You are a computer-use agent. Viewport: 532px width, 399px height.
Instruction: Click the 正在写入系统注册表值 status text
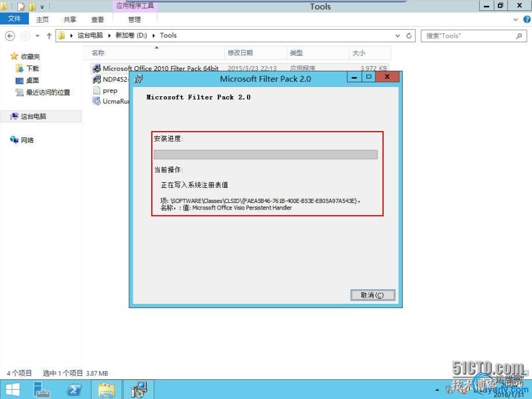tap(194, 185)
